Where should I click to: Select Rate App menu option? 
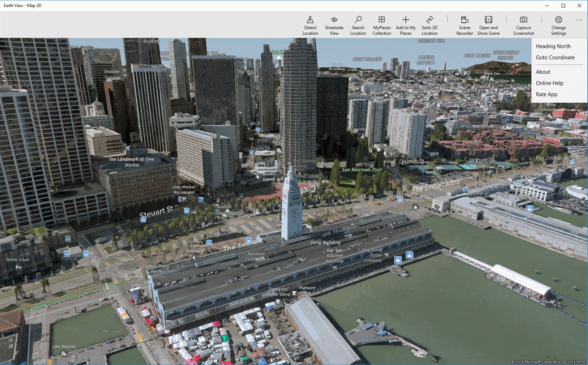[x=546, y=95]
